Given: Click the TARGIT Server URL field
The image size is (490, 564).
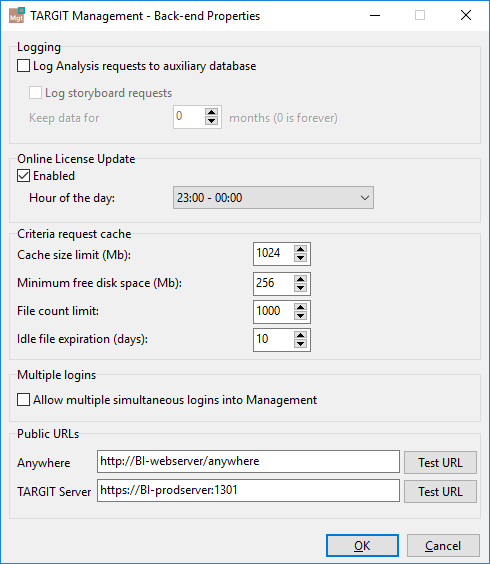Looking at the screenshot, I should tap(248, 490).
